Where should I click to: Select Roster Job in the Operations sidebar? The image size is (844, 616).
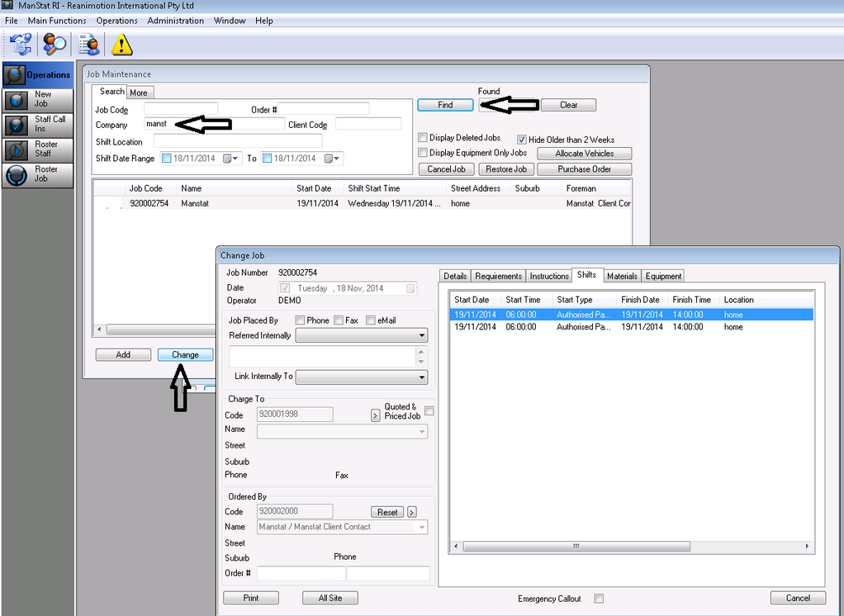[x=38, y=174]
